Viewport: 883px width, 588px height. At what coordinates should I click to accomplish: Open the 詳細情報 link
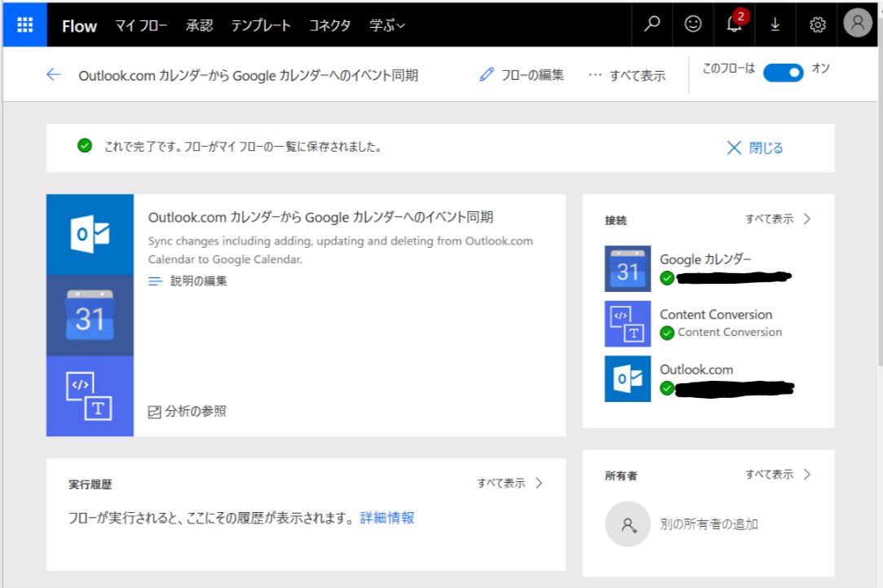387,518
